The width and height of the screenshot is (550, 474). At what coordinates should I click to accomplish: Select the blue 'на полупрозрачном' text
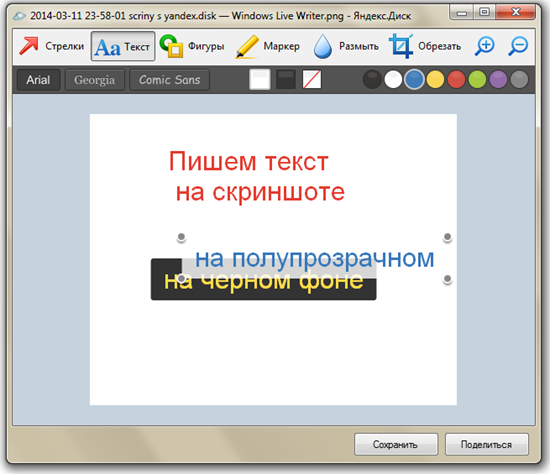[x=315, y=259]
